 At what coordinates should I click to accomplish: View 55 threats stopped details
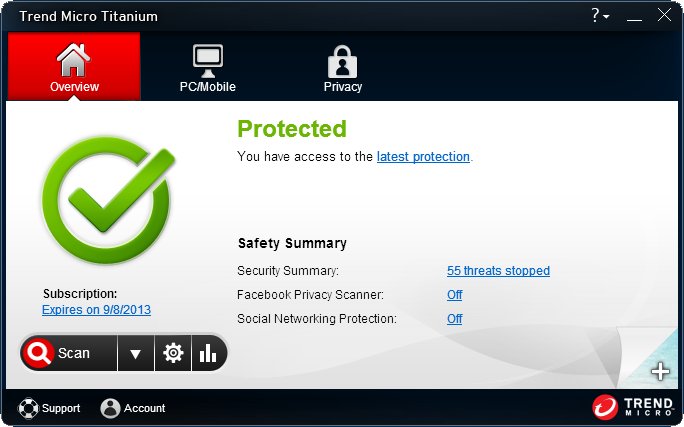pyautogui.click(x=498, y=271)
